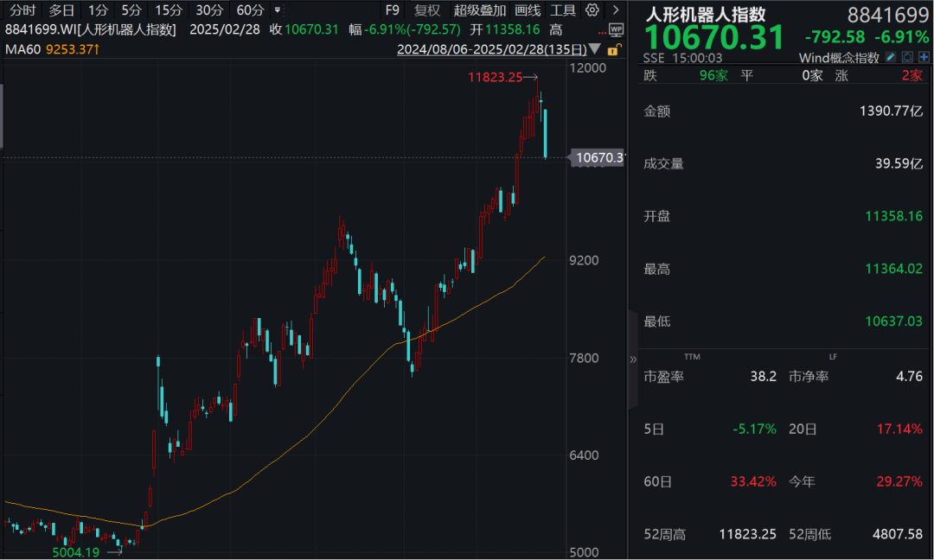Click the F9 button
This screenshot has height=560, width=934.
[392, 10]
